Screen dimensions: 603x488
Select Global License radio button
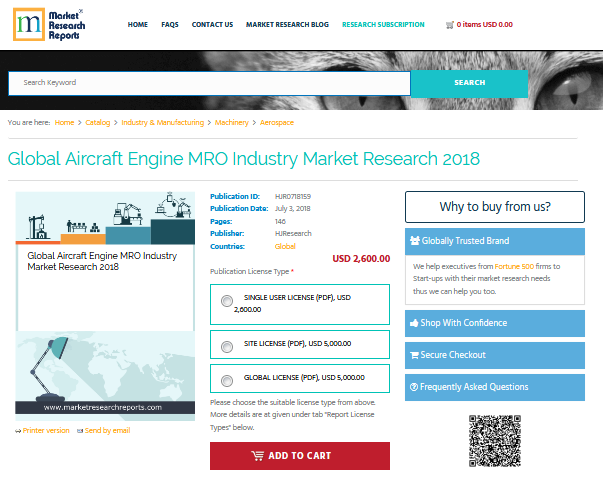pyautogui.click(x=227, y=381)
